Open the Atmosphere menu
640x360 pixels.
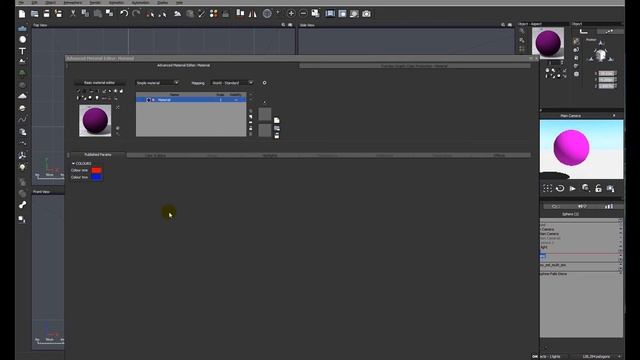click(x=72, y=2)
